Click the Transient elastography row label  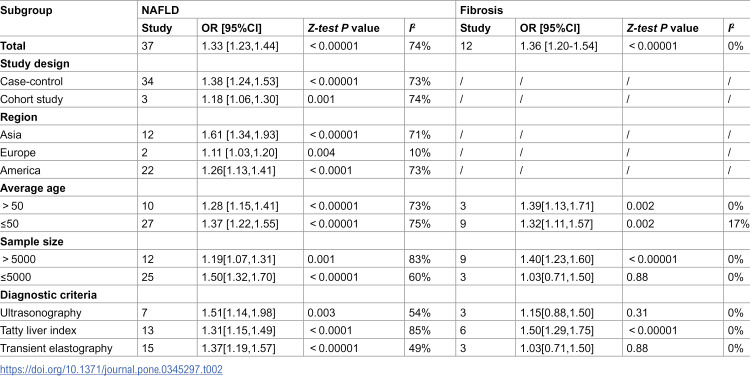[x=56, y=348]
